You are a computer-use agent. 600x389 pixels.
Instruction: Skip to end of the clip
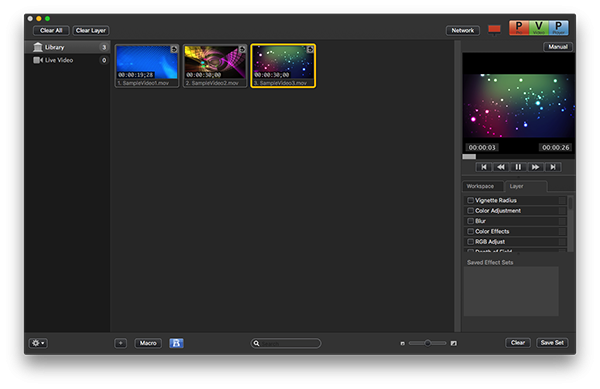553,167
